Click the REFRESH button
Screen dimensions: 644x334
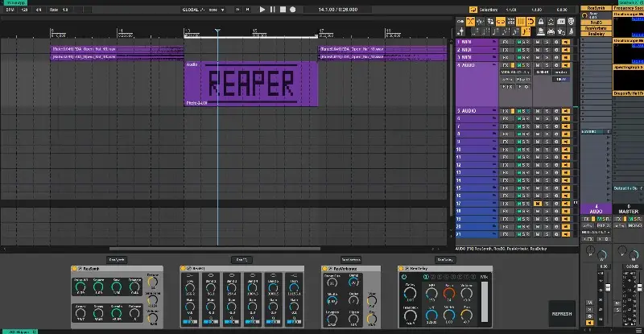click(561, 313)
